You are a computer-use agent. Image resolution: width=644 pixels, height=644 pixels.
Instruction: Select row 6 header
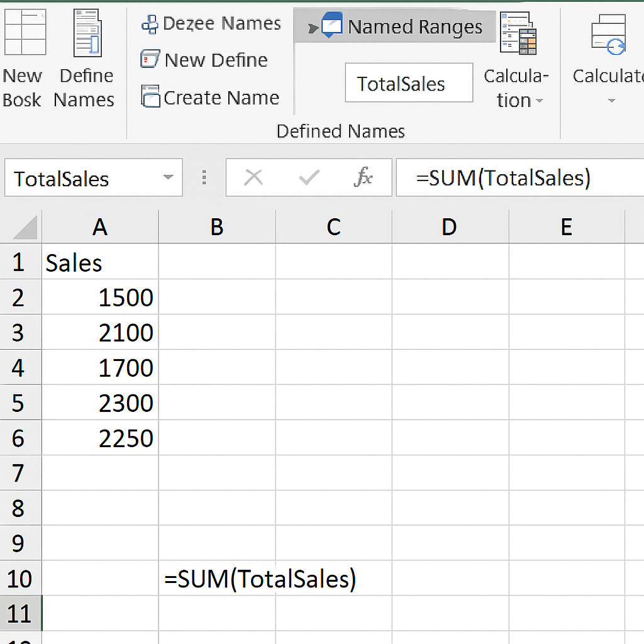[21, 438]
